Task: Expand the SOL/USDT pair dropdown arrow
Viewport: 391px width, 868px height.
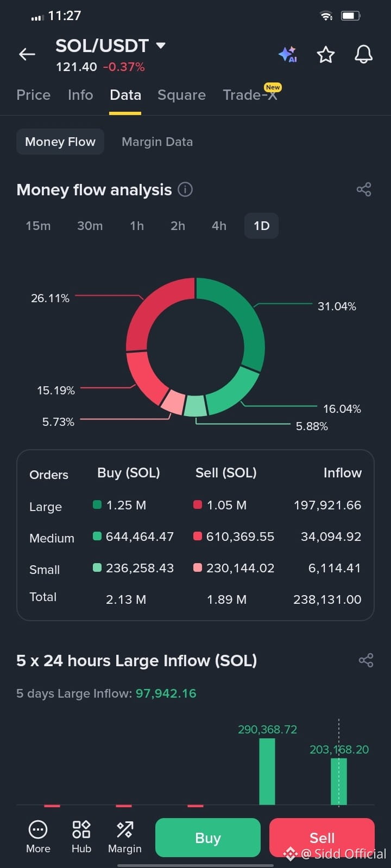Action: click(161, 45)
